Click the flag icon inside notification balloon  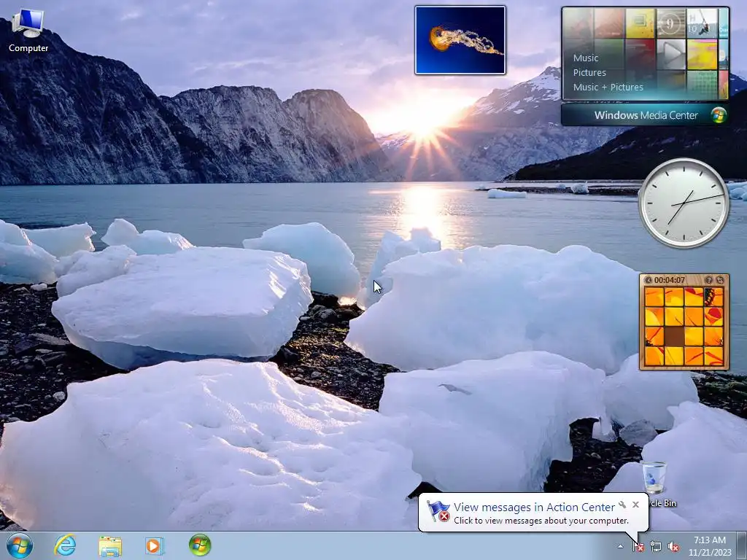pyautogui.click(x=438, y=511)
